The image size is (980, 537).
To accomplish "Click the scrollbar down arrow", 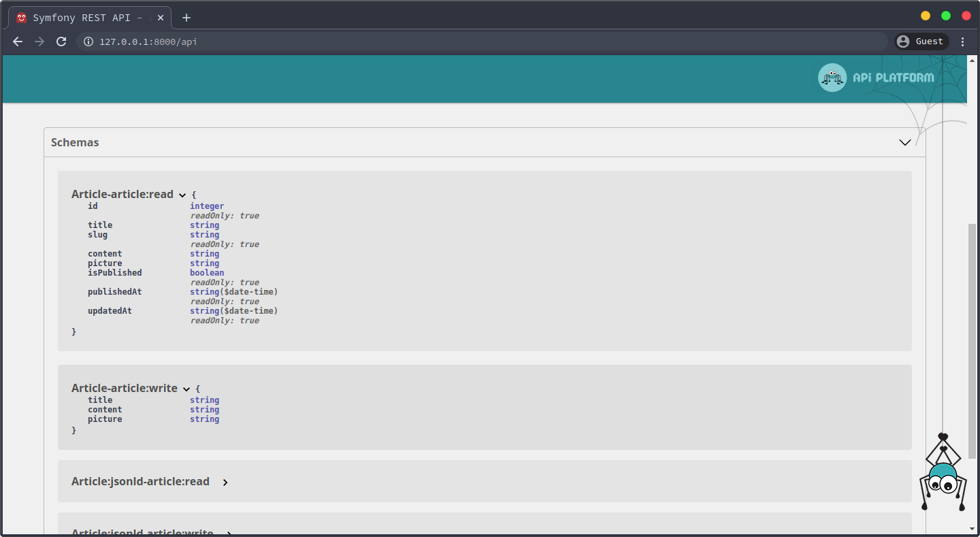I will 972,528.
